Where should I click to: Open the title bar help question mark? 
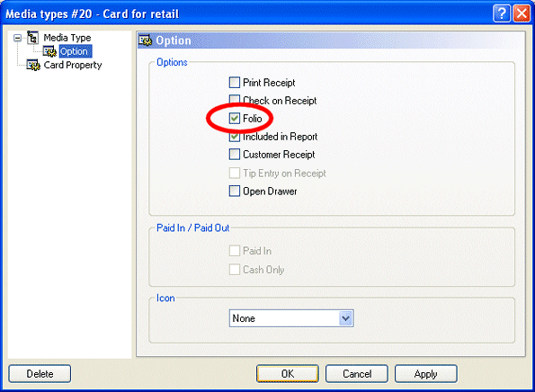pos(502,13)
